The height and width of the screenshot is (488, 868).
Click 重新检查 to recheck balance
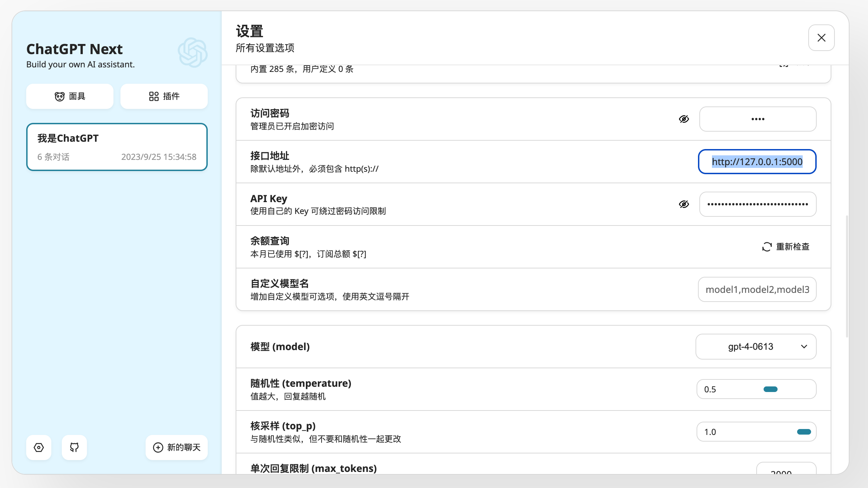[x=792, y=247]
